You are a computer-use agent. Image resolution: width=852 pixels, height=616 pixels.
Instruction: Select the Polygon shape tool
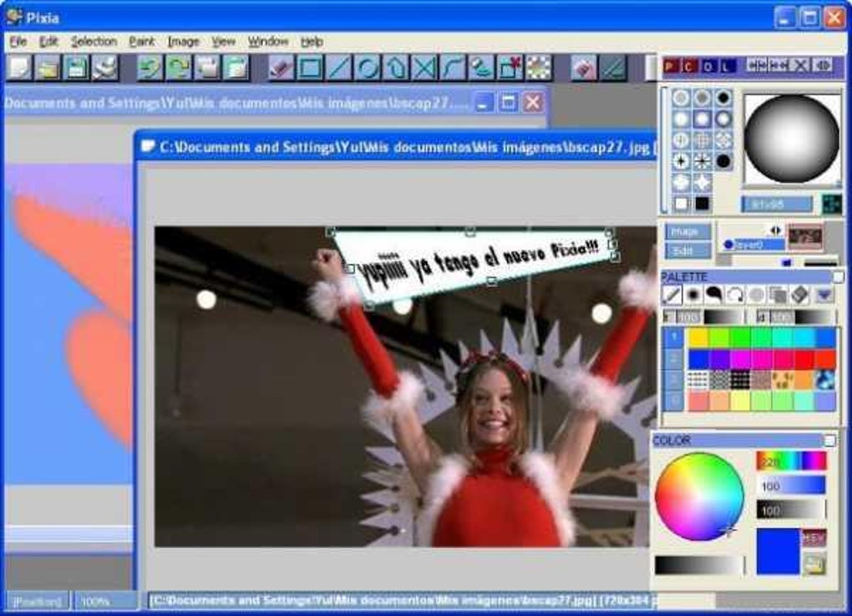click(x=396, y=68)
